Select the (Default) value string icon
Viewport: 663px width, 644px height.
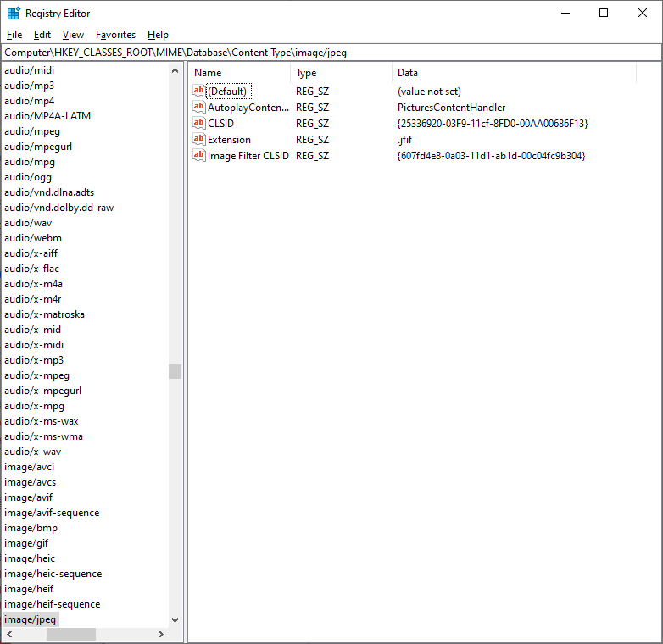click(199, 91)
